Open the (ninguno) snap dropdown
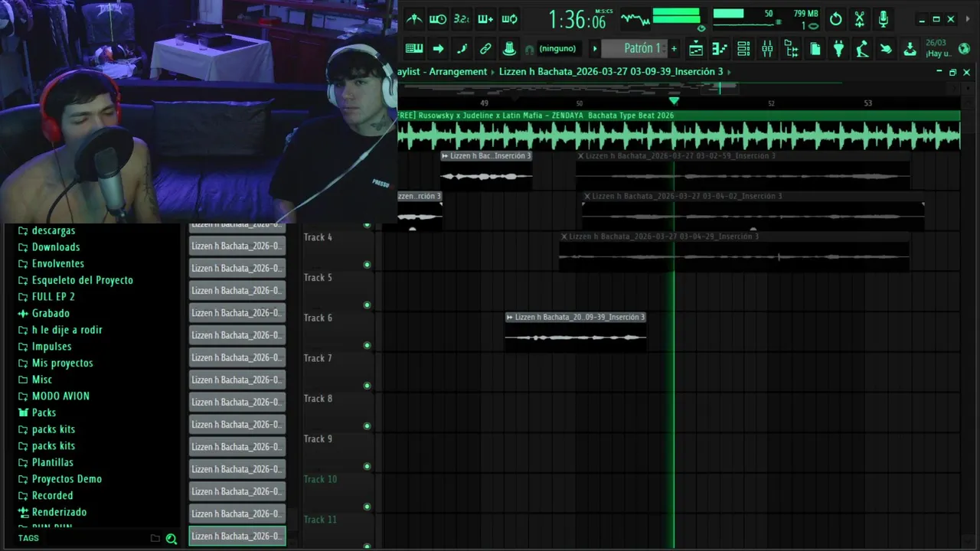This screenshot has height=551, width=980. pos(557,48)
